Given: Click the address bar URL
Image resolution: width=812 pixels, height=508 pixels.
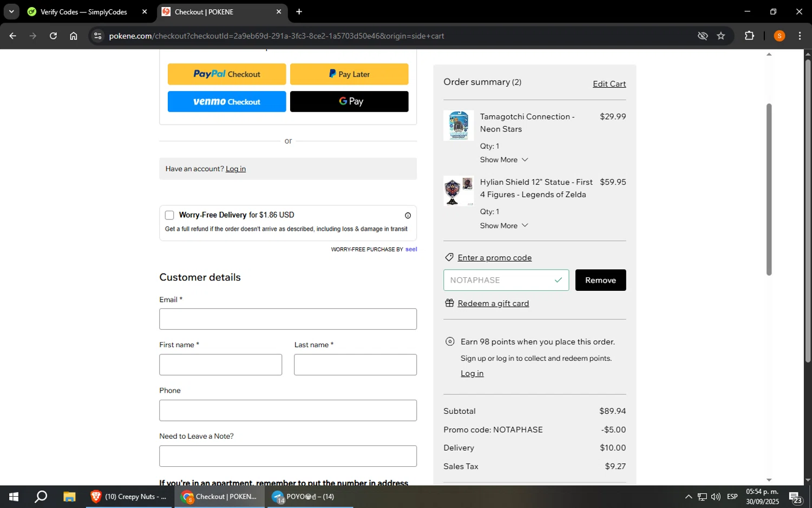Looking at the screenshot, I should coord(276,36).
